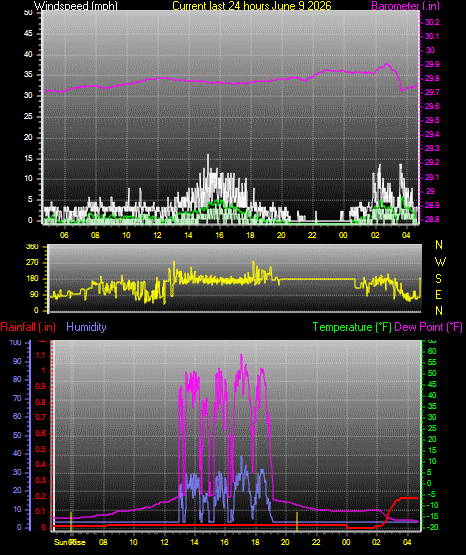Click the "W" compass letter

[x=440, y=262]
